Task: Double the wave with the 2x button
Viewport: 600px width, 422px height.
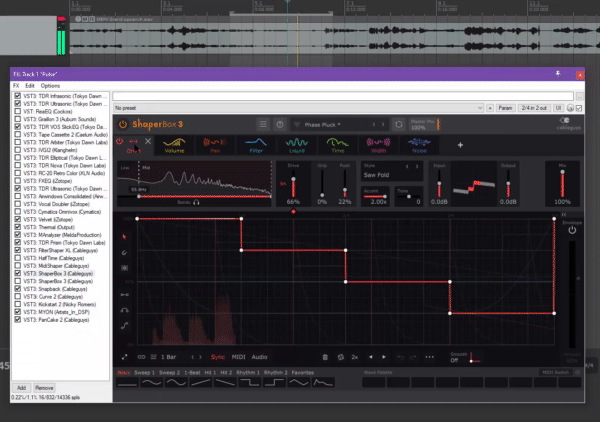Action: 355,357
